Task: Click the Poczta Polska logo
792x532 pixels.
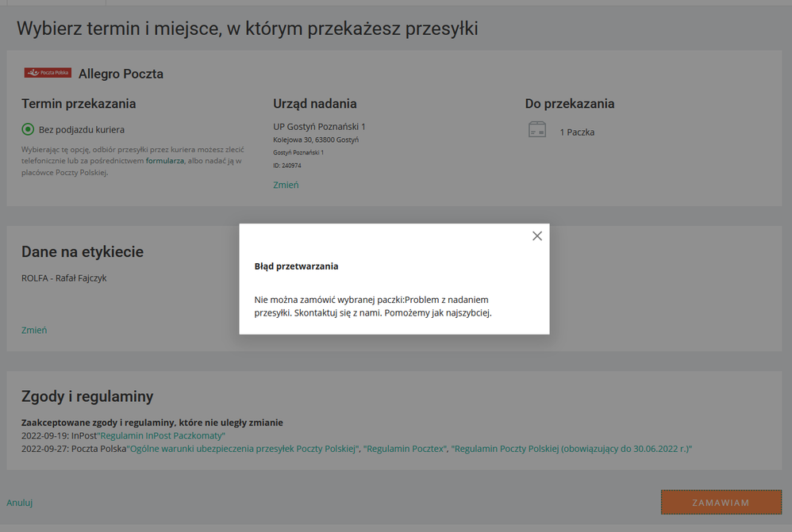Action: tap(48, 73)
